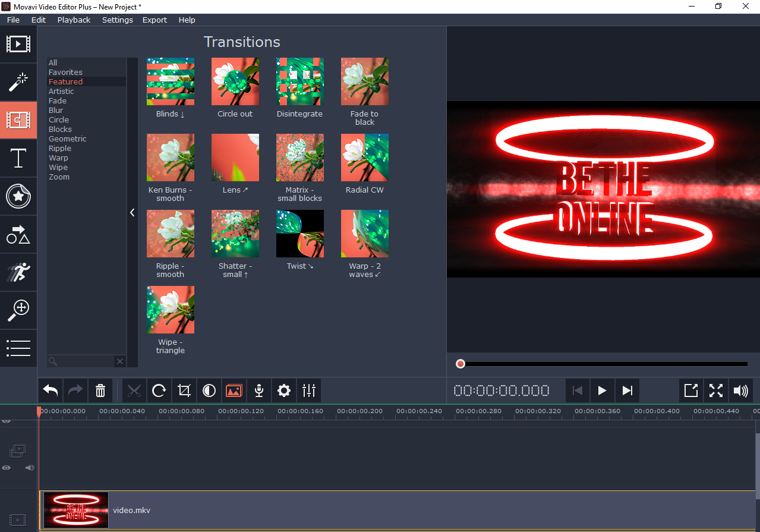Image resolution: width=760 pixels, height=532 pixels.
Task: Hide the video track with the eye toggle
Action: click(x=6, y=468)
